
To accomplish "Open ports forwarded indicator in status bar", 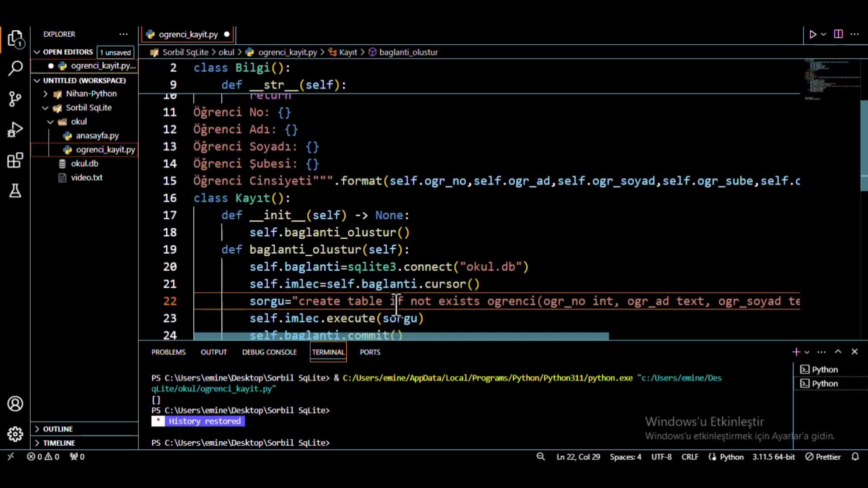I will [77, 457].
